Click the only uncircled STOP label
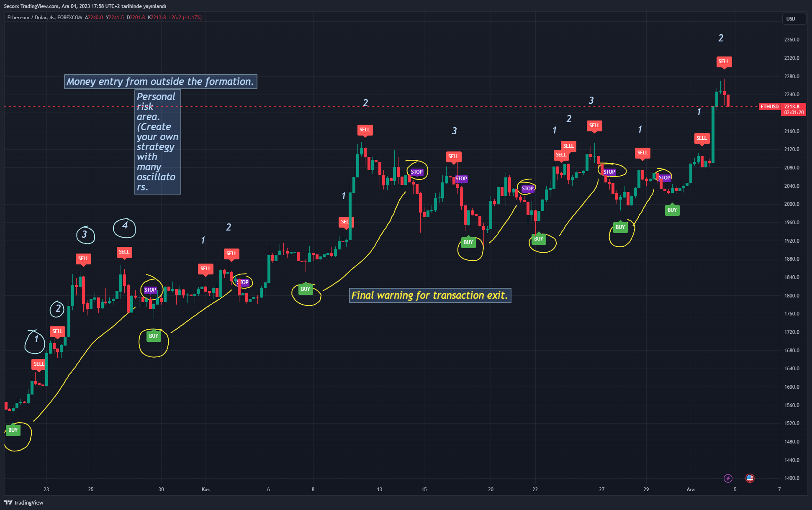812x510 pixels. tap(461, 179)
